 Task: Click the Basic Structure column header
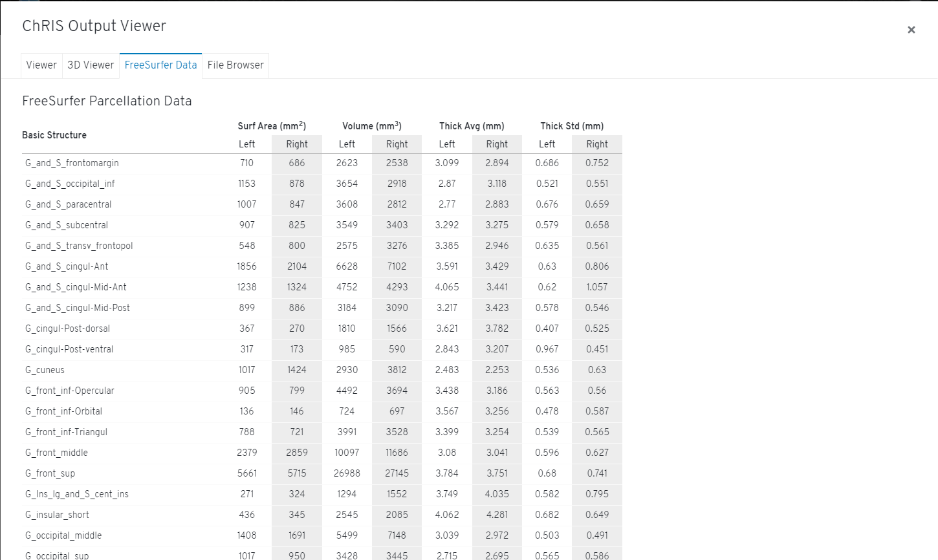click(x=54, y=135)
